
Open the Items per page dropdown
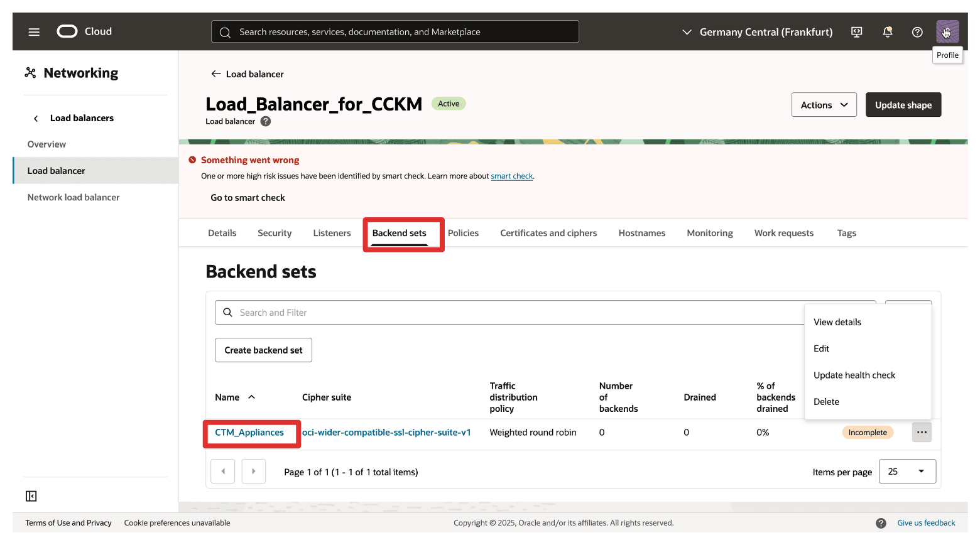pos(907,472)
